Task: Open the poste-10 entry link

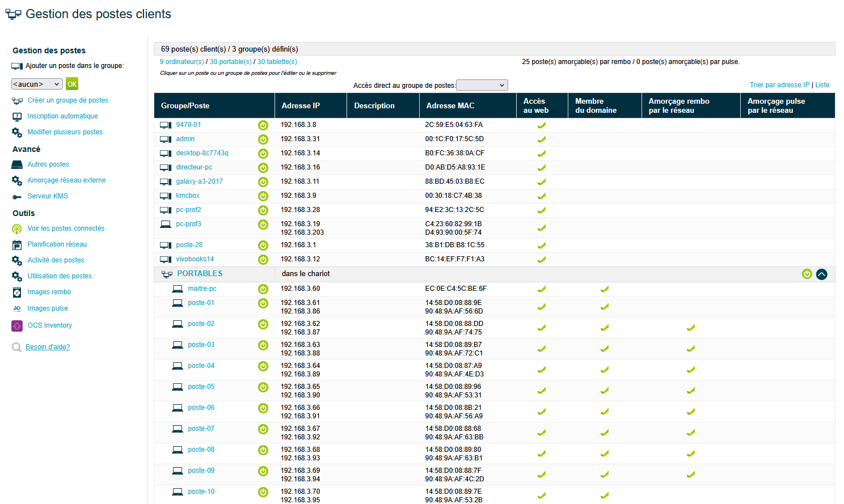Action: (x=201, y=492)
